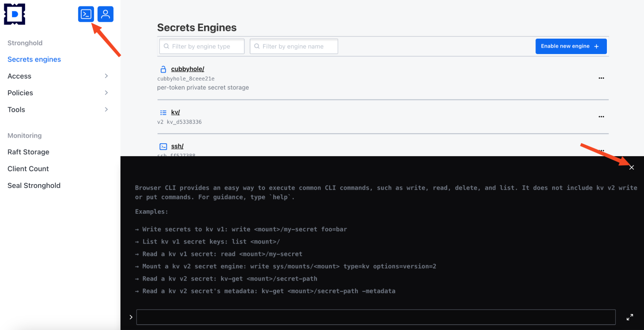Go to Raft Storage page

point(28,152)
